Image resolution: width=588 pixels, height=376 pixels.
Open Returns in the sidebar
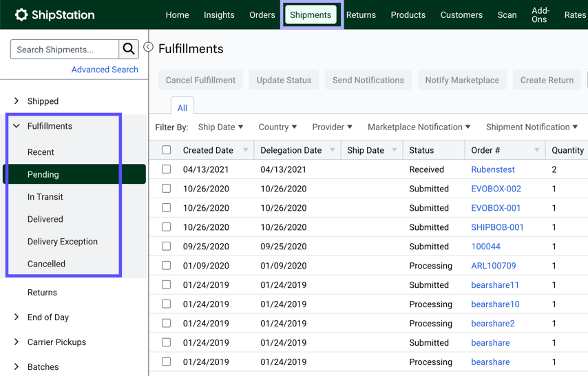(x=42, y=292)
